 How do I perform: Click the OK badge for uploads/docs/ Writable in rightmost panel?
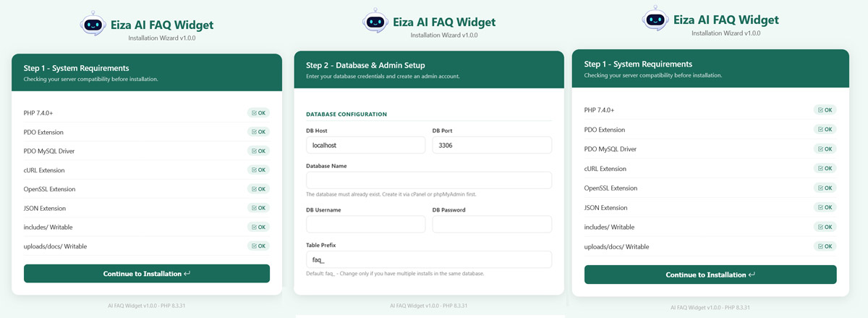click(x=825, y=246)
